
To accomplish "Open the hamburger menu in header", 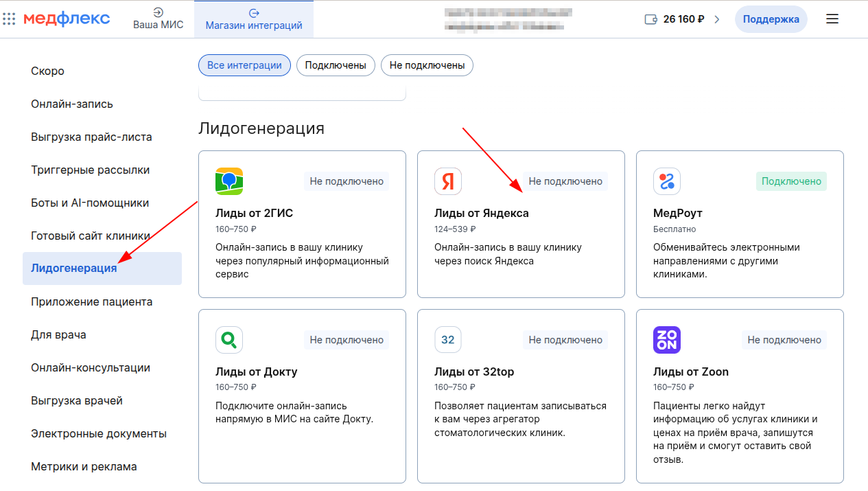I will point(832,19).
